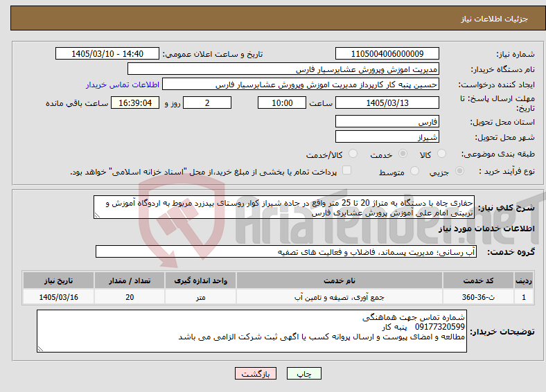Image resolution: width=546 pixels, height=392 pixels.
Task: Click the request creator name field
Action: [301, 84]
